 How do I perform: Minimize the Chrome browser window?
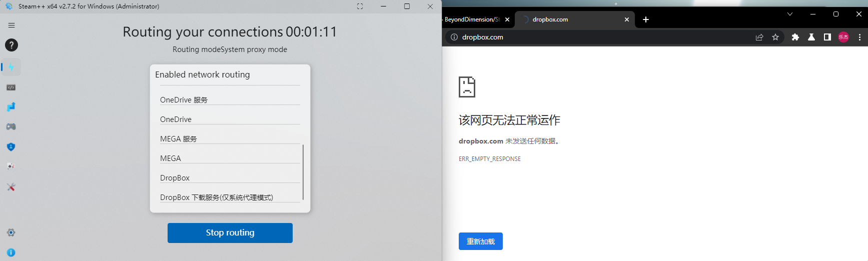click(813, 14)
